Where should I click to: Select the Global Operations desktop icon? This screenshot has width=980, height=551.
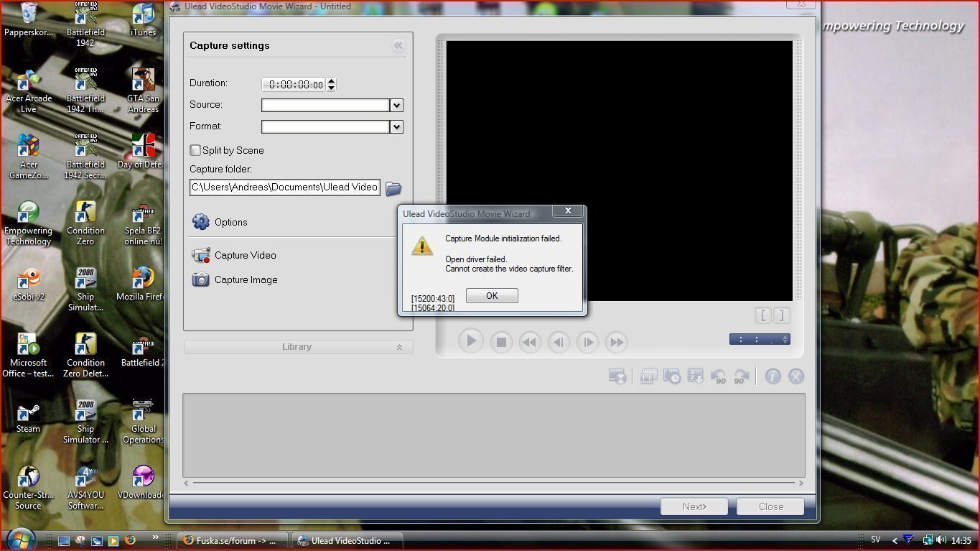[143, 421]
